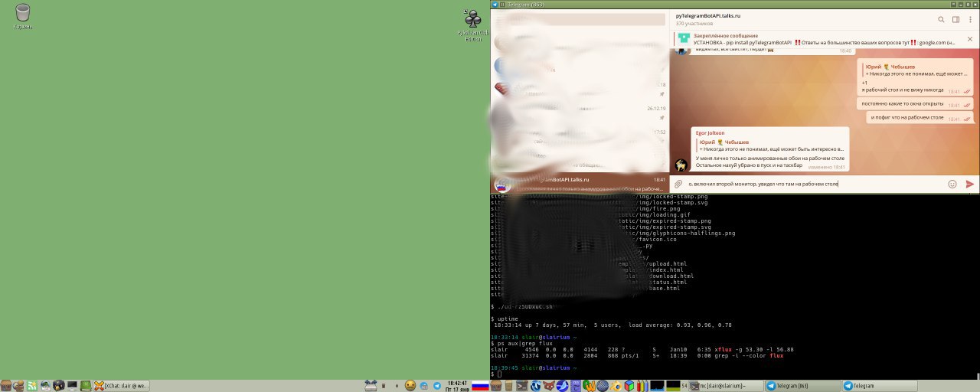980x392 pixels.
Task: Click the 'постоянно какие то окна открыты' message
Action: click(x=915, y=103)
